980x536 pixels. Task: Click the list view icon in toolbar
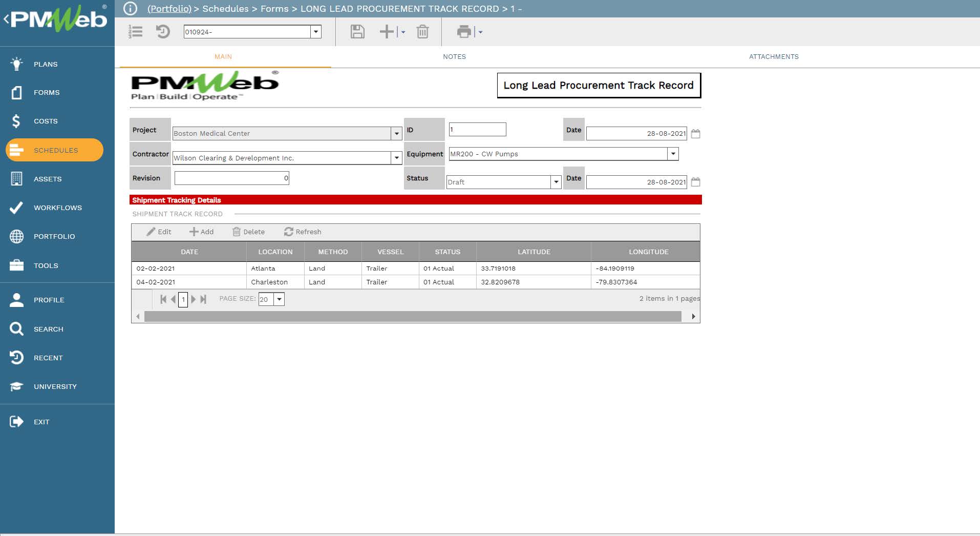(x=135, y=32)
